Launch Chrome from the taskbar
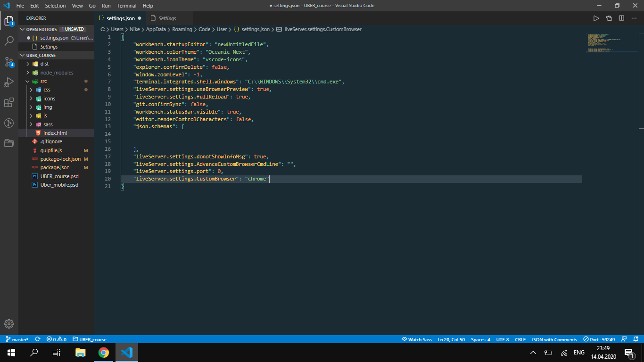 [103, 352]
